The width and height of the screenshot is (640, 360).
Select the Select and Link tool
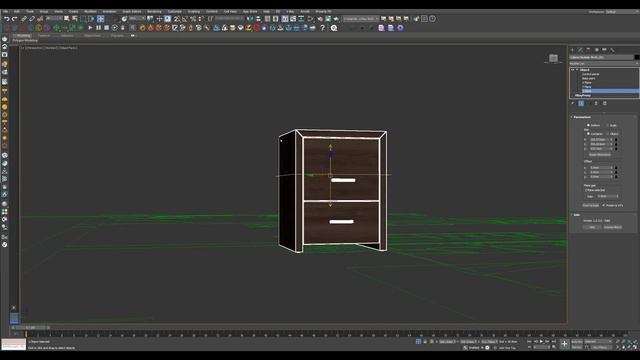click(24, 19)
